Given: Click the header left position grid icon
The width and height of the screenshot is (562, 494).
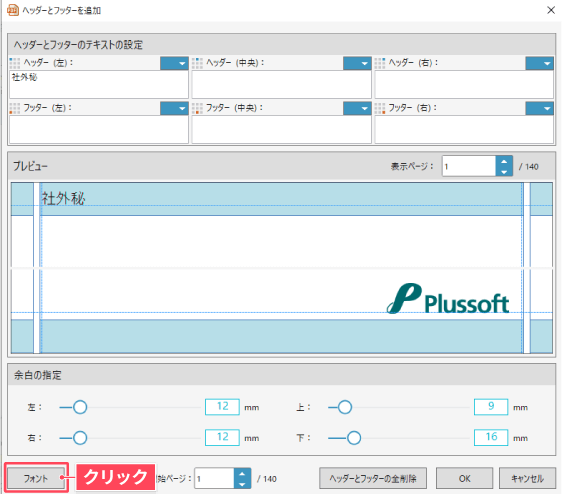Looking at the screenshot, I should pyautogui.click(x=15, y=63).
